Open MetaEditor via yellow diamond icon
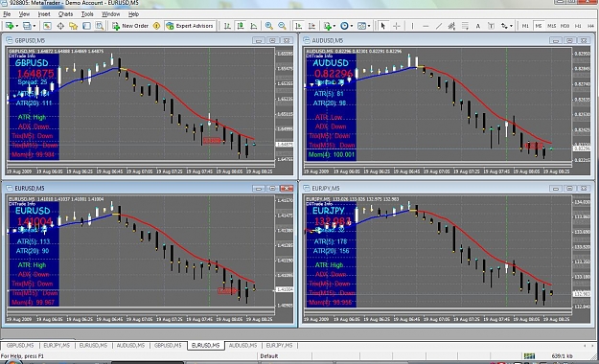This screenshot has height=364, width=599. pos(156,26)
